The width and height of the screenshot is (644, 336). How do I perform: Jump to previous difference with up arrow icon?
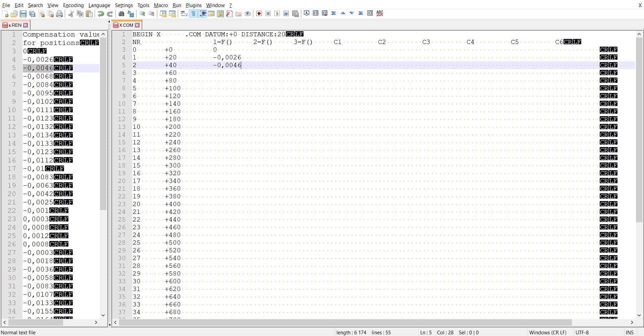pos(343,13)
